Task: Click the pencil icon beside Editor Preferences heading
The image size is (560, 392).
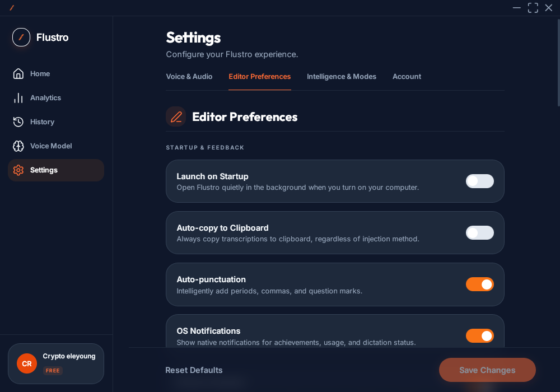Action: 176,116
